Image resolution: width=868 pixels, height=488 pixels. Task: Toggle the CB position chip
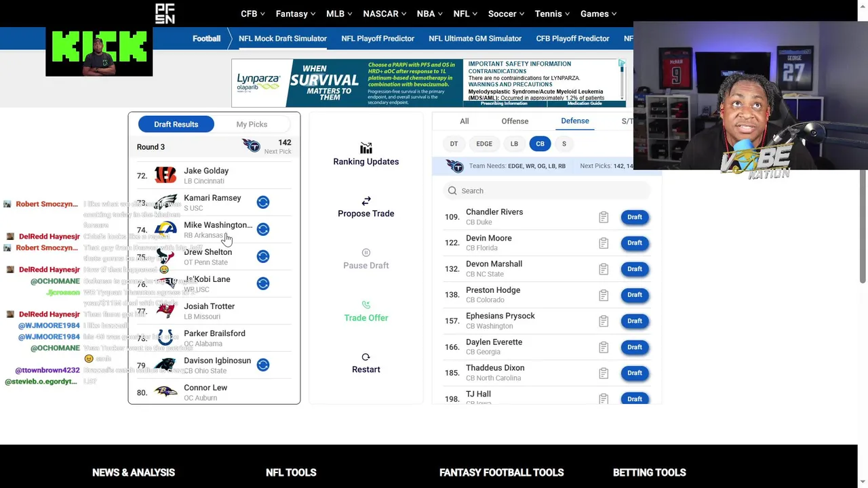point(540,144)
